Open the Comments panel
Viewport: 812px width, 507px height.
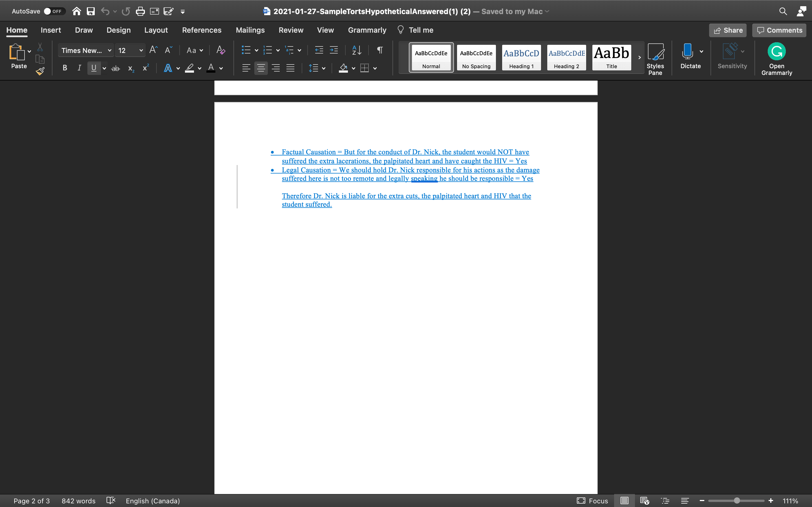tap(778, 30)
